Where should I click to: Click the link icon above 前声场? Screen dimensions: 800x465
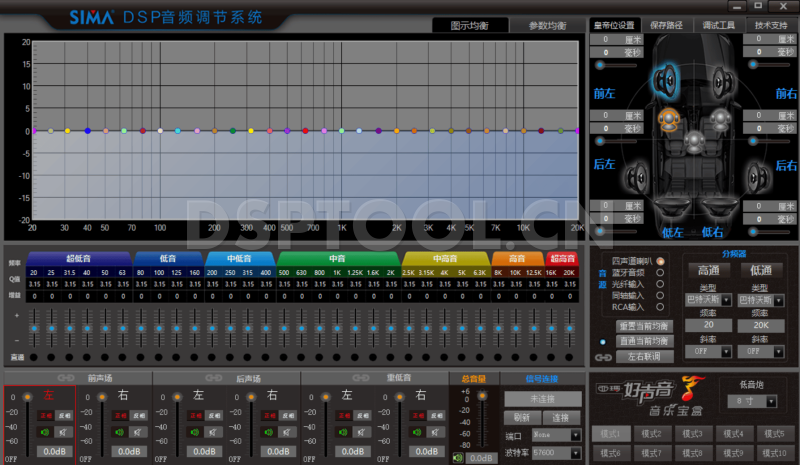pyautogui.click(x=67, y=377)
